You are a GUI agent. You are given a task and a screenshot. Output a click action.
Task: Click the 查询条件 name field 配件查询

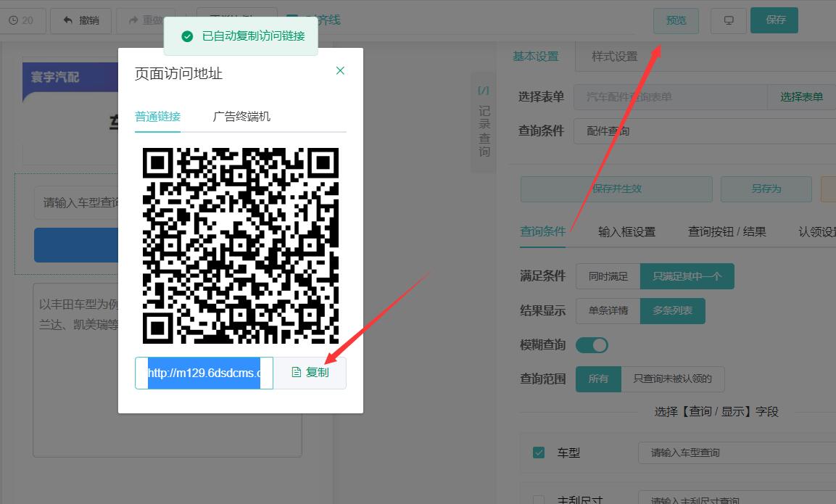(705, 131)
